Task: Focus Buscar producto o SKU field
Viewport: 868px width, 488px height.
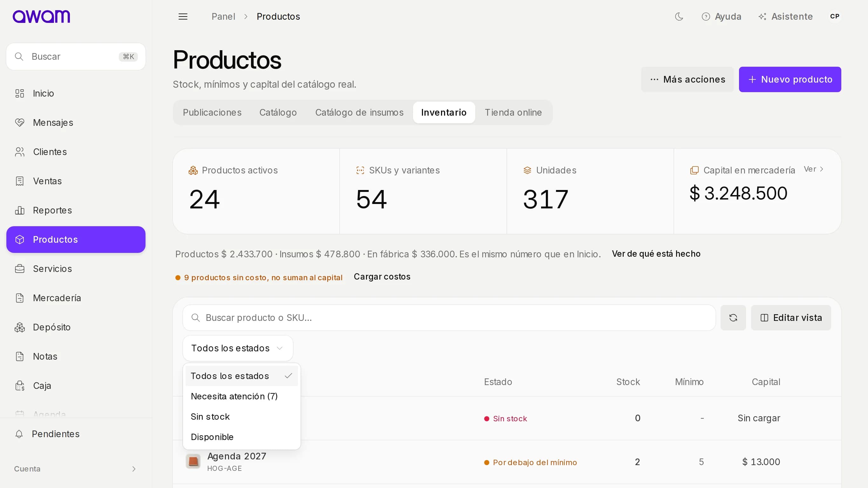Action: tap(449, 318)
